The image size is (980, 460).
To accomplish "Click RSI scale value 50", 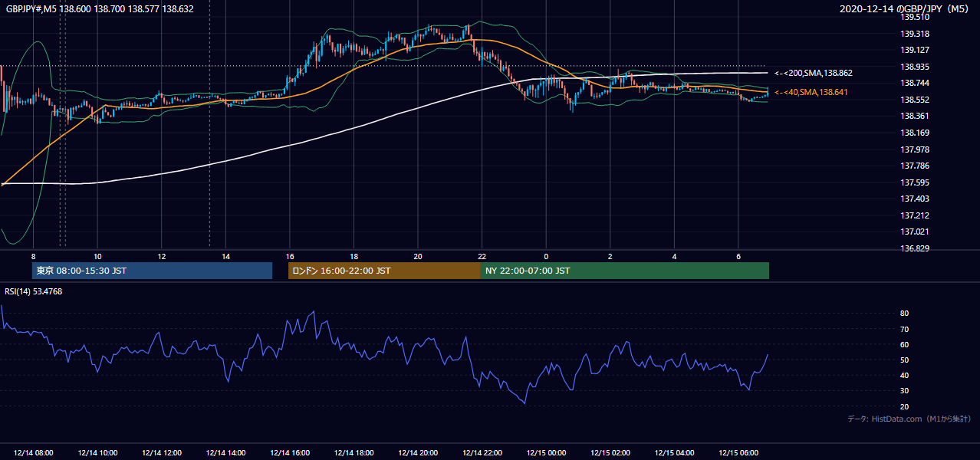I will 904,360.
